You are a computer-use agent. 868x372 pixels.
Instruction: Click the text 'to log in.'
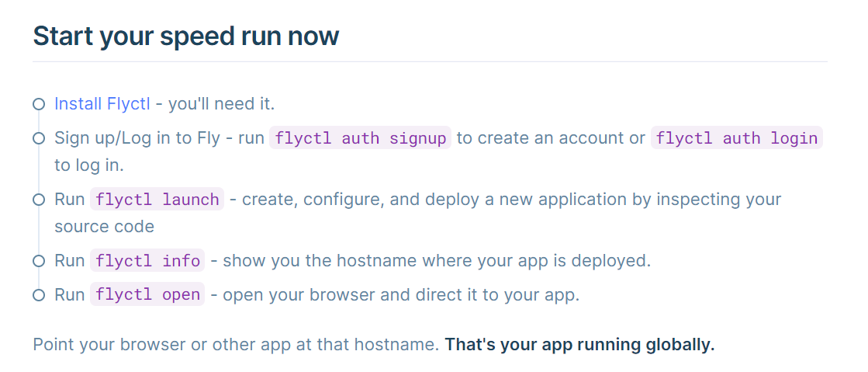click(89, 165)
